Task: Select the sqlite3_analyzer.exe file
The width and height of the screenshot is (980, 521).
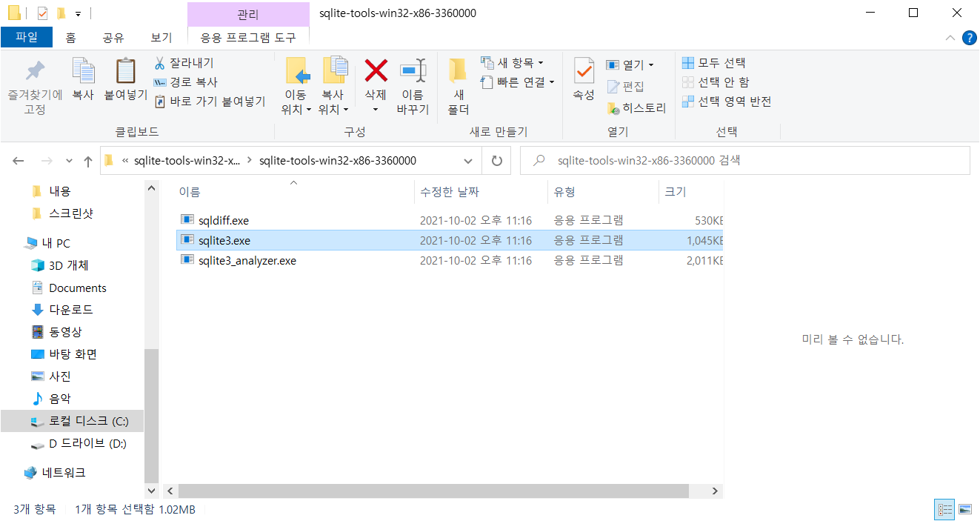Action: [x=449, y=260]
